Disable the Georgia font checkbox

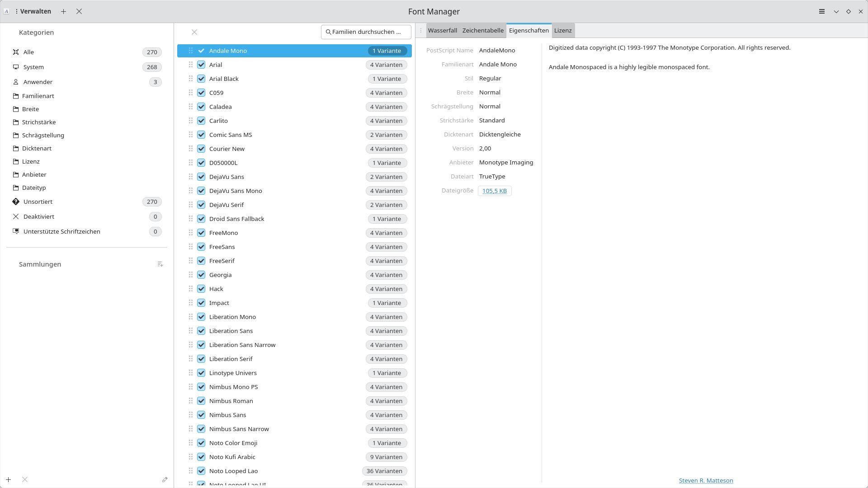pyautogui.click(x=201, y=275)
